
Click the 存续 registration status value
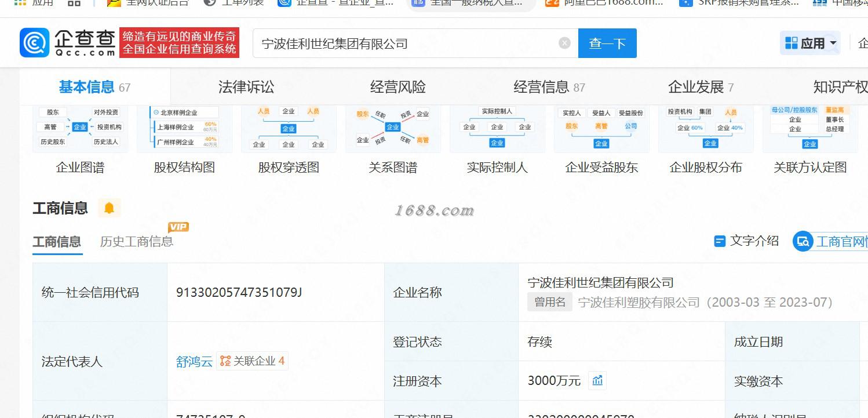point(539,342)
